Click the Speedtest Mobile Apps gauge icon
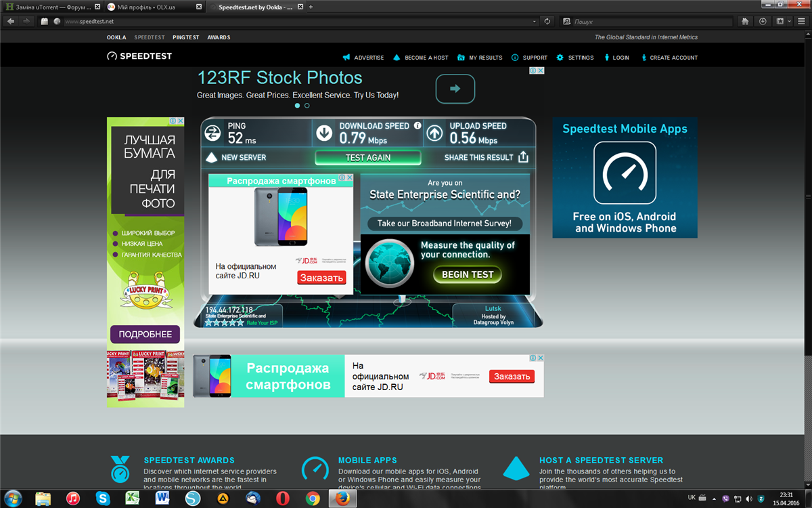This screenshot has width=812, height=508. pyautogui.click(x=625, y=173)
